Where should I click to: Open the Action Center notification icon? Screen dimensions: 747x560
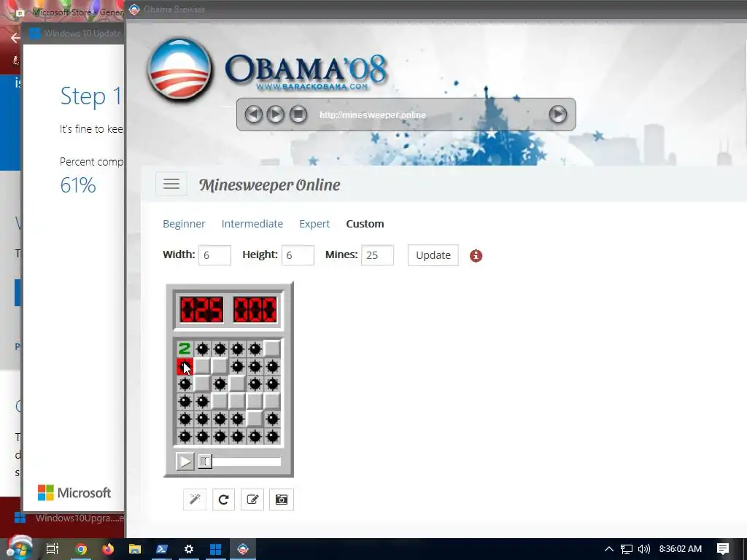[723, 549]
